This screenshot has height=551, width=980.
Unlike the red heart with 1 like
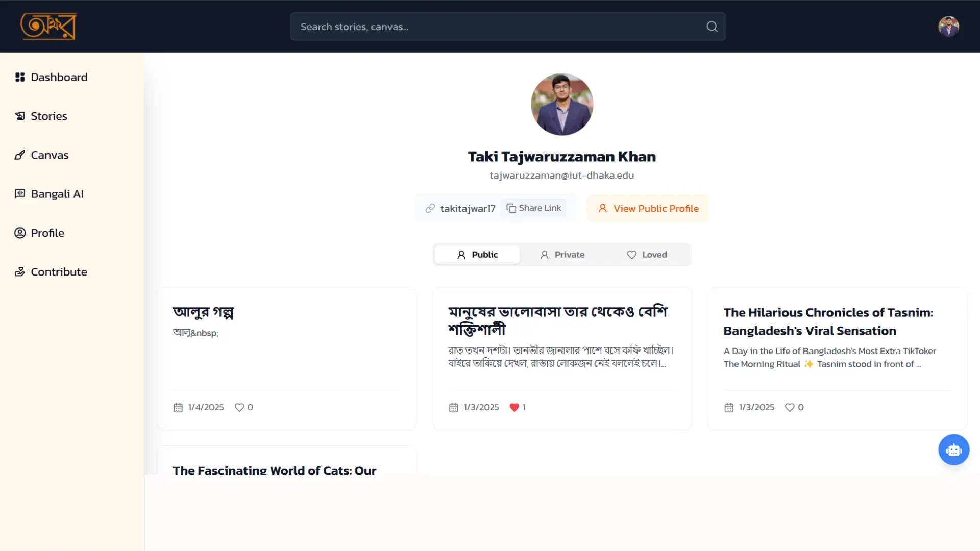(x=514, y=407)
